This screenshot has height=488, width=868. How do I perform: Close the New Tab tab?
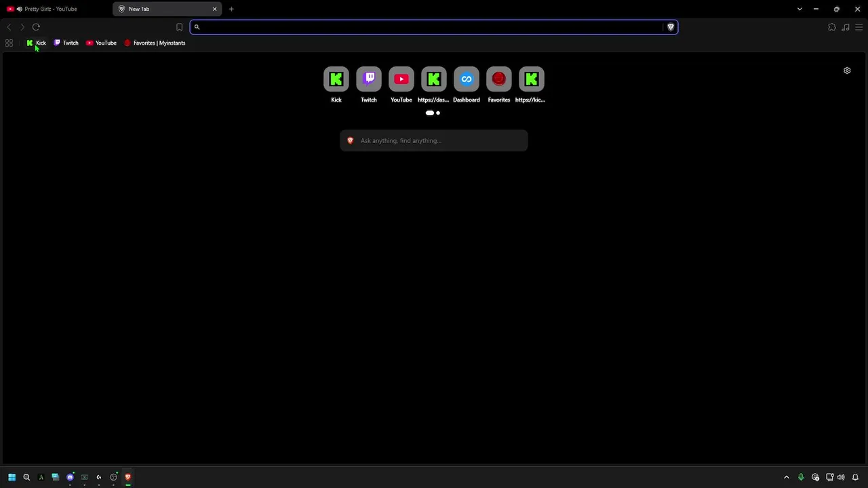click(x=215, y=9)
